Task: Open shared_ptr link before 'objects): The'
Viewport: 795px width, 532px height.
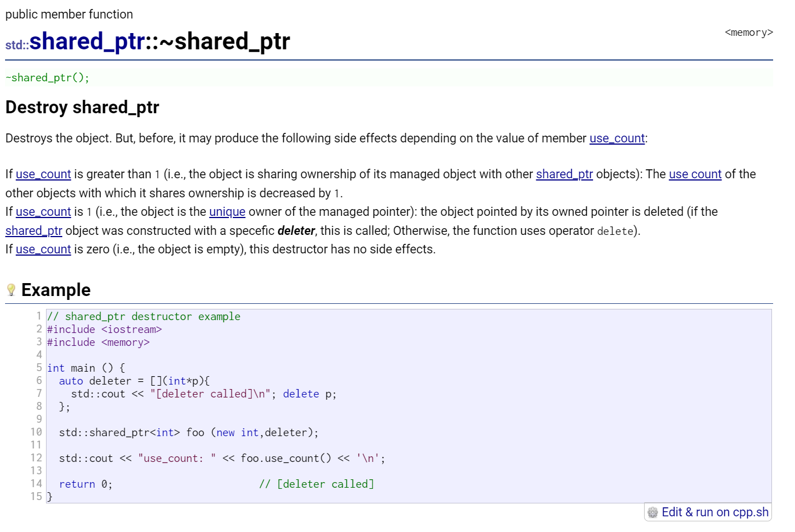Action: [x=564, y=174]
